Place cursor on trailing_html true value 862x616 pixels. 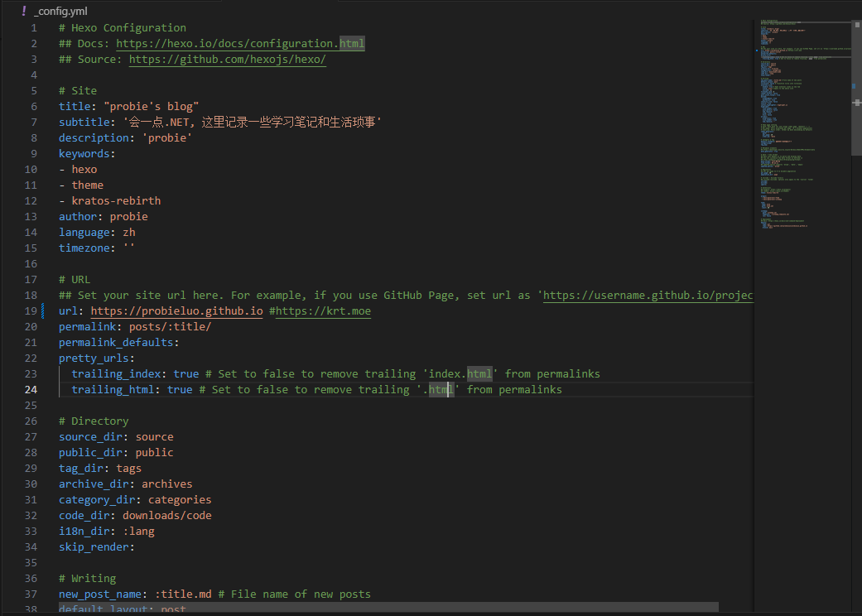(180, 390)
